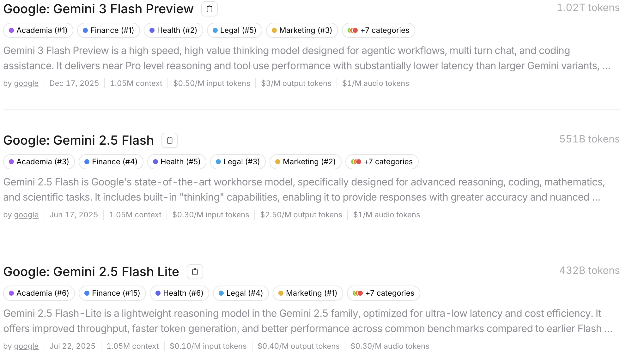Expand +7 categories for Gemini 2.5 Flash
Image resolution: width=644 pixels, height=362 pixels.
pos(382,162)
